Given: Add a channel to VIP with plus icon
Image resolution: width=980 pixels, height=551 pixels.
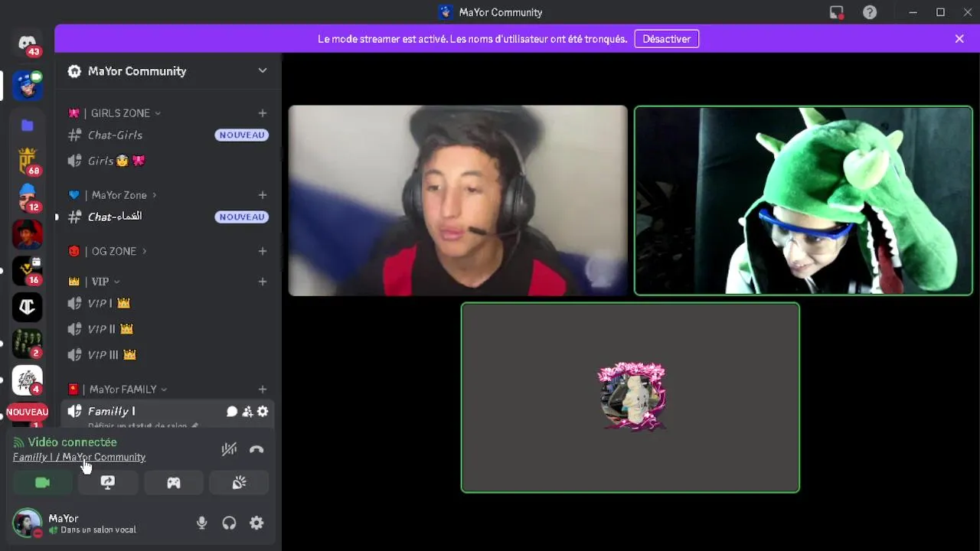Looking at the screenshot, I should tap(263, 282).
